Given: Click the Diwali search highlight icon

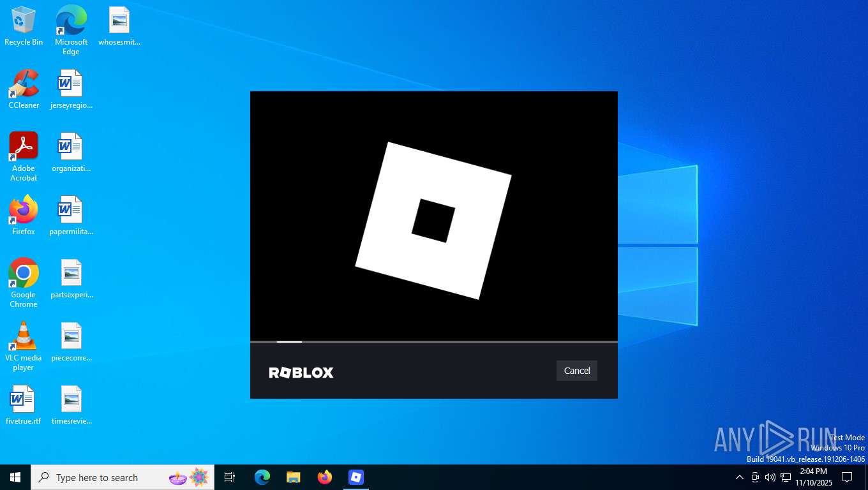Looking at the screenshot, I should coord(189,477).
